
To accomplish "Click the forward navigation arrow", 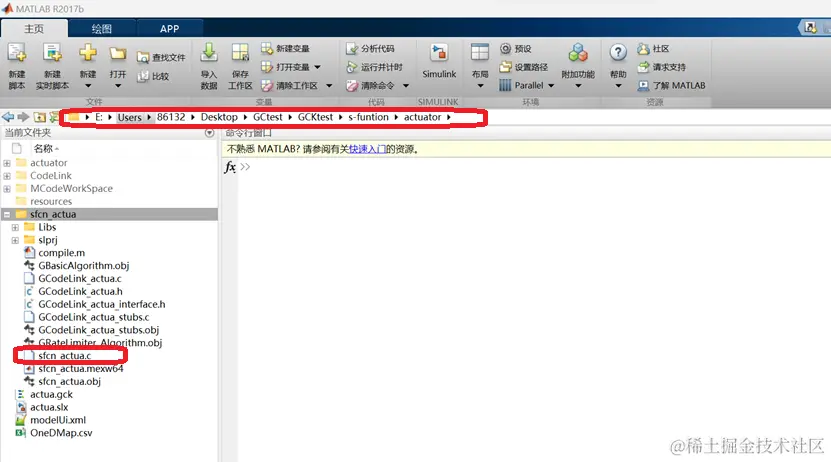I will point(23,117).
